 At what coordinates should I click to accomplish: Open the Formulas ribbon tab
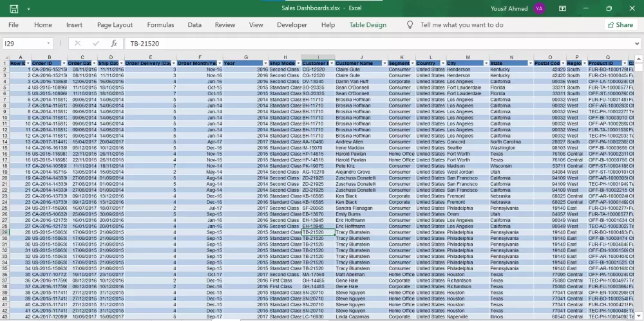click(160, 25)
